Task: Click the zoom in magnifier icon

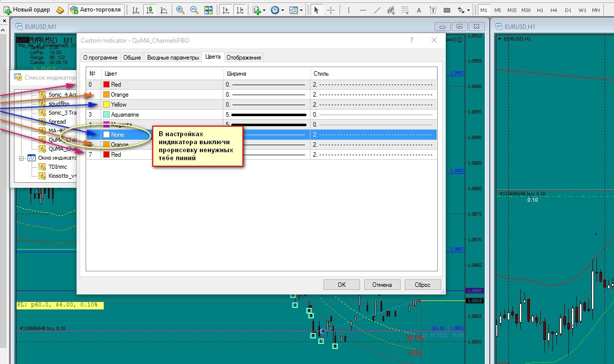Action: 180,10
